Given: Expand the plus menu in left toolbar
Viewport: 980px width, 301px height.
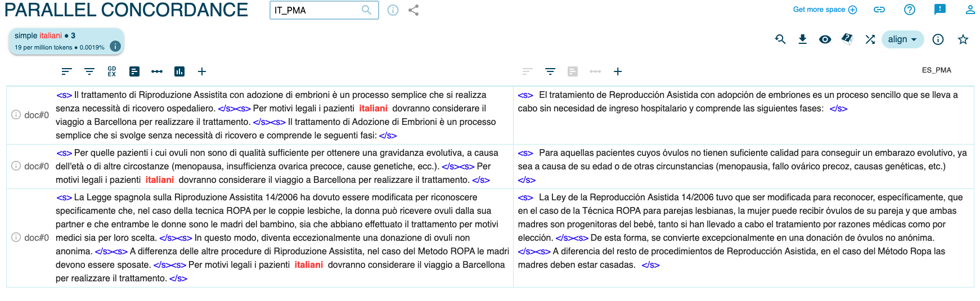Looking at the screenshot, I should [x=202, y=71].
